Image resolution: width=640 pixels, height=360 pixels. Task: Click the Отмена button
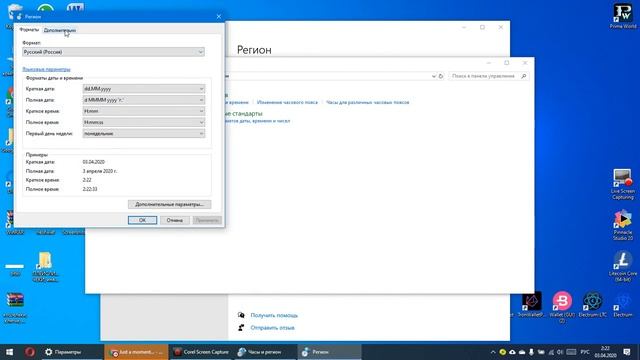[x=174, y=220]
